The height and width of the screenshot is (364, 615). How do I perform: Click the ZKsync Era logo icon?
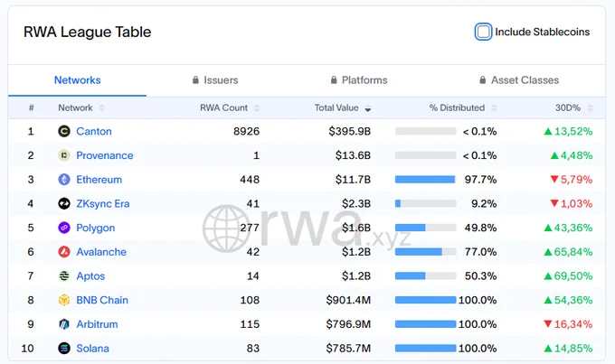click(64, 204)
